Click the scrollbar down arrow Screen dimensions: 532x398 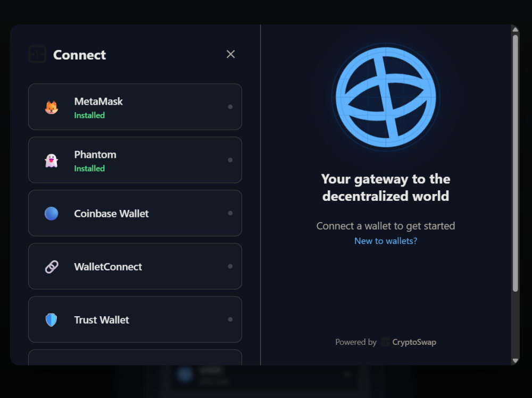516,361
